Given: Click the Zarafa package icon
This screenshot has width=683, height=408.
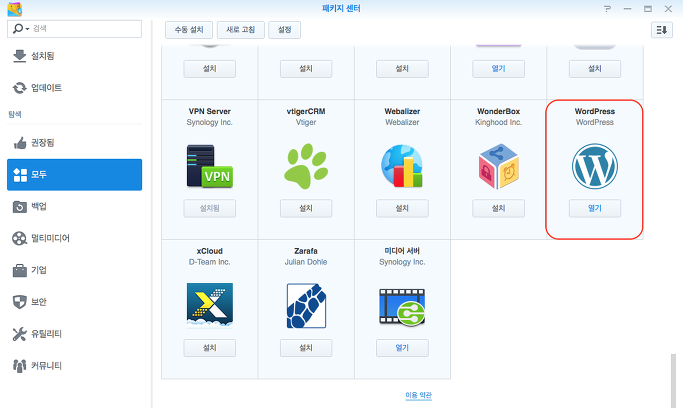Looking at the screenshot, I should [x=306, y=306].
